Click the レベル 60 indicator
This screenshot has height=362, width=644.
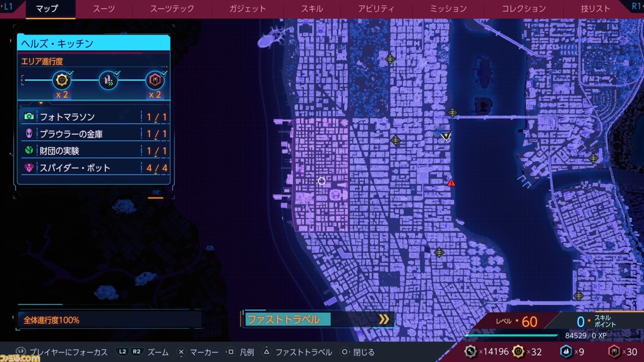(x=517, y=321)
